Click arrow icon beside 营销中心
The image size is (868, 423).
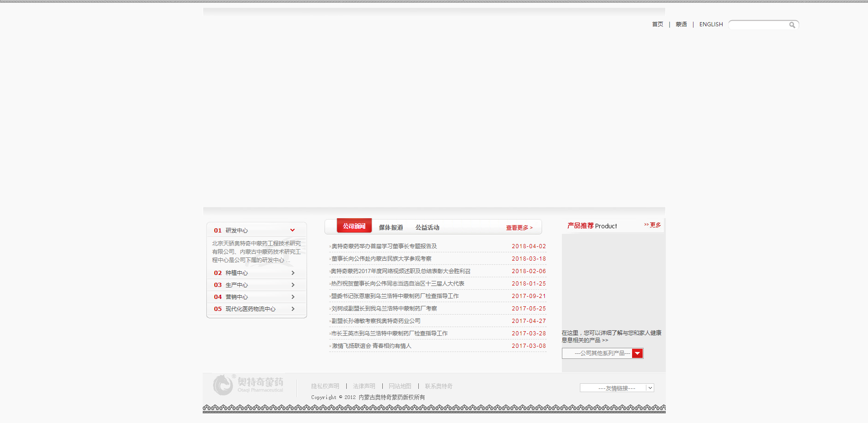pos(293,297)
